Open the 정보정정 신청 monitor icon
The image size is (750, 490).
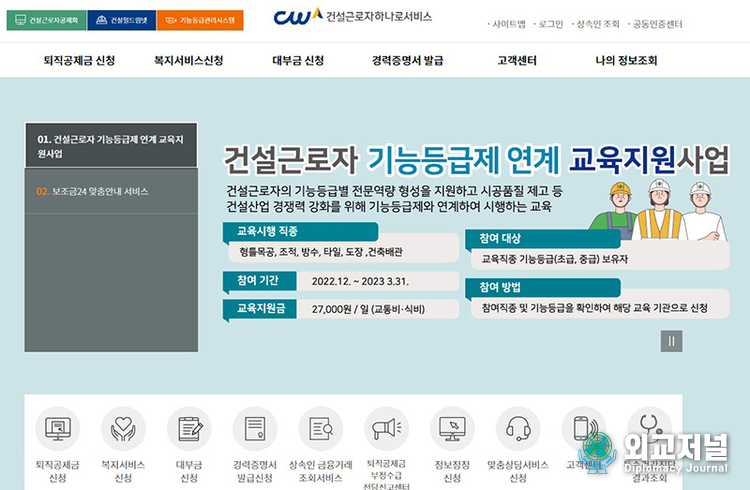(452, 429)
